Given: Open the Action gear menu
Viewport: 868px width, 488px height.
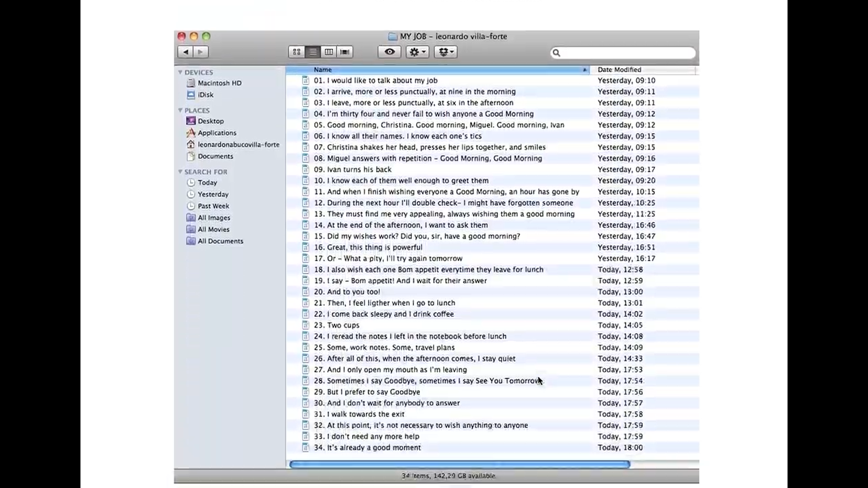Looking at the screenshot, I should point(417,52).
